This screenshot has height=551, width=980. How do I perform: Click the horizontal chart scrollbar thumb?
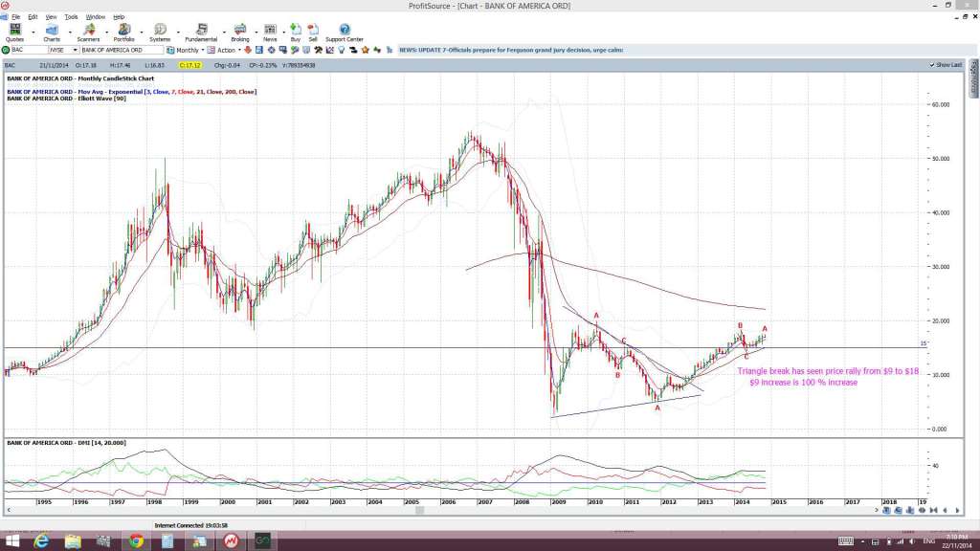coord(420,511)
